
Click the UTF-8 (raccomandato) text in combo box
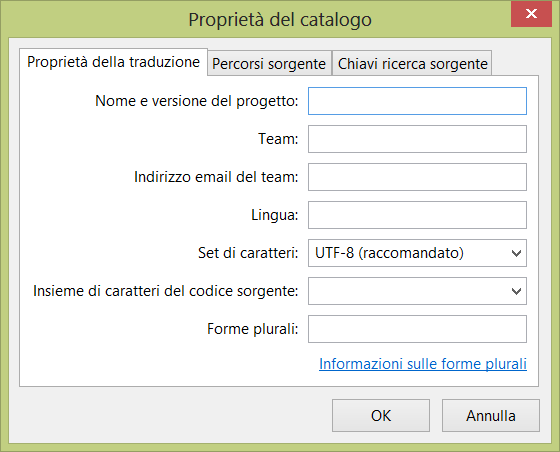click(x=389, y=253)
